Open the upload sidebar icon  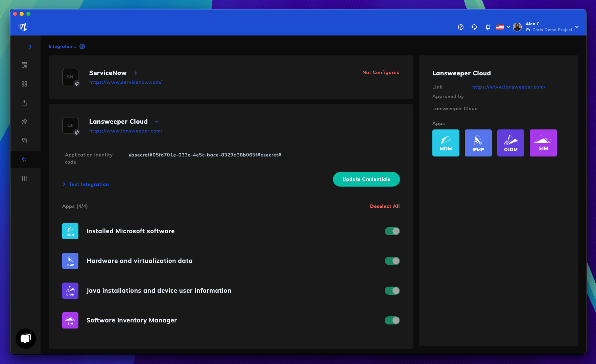coord(24,103)
